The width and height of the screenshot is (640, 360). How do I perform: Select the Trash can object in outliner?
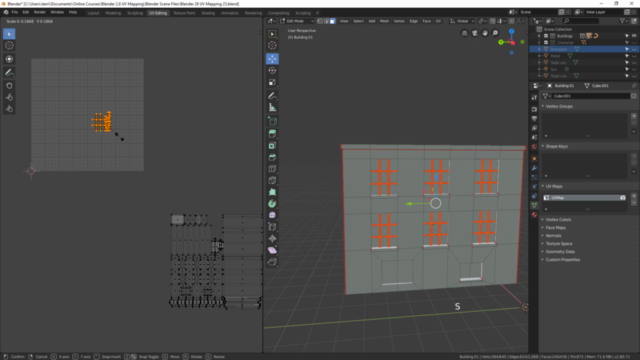coord(558,76)
